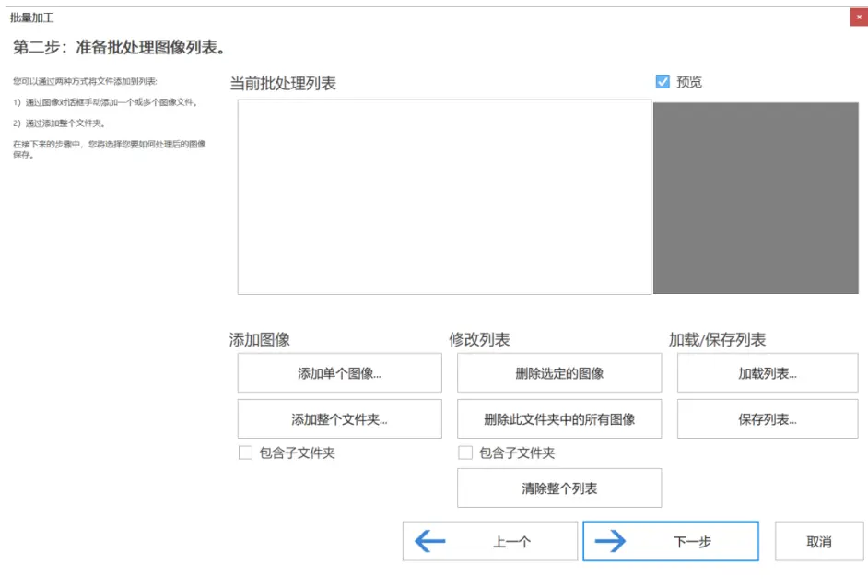868x588 pixels.
Task: Close the 批量加工 dialog window
Action: click(x=859, y=18)
